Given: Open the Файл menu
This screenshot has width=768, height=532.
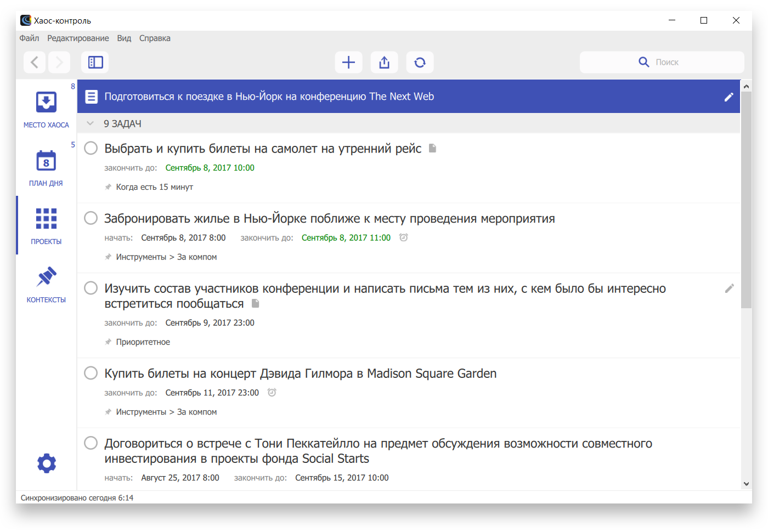Looking at the screenshot, I should point(29,38).
